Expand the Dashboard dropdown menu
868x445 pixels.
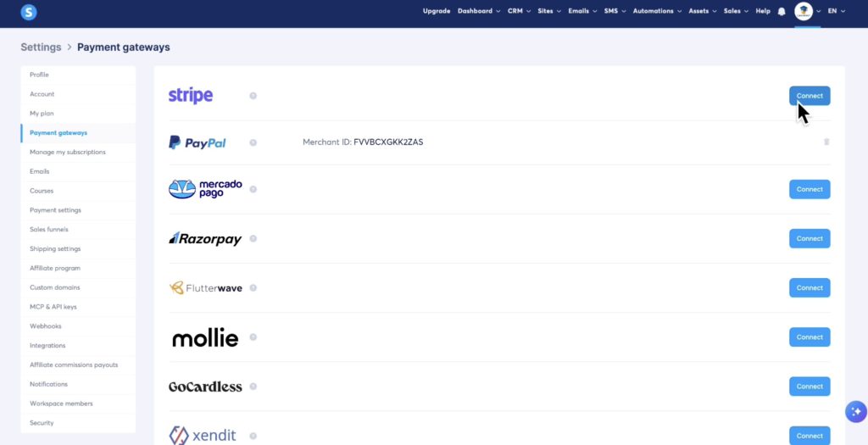point(479,11)
